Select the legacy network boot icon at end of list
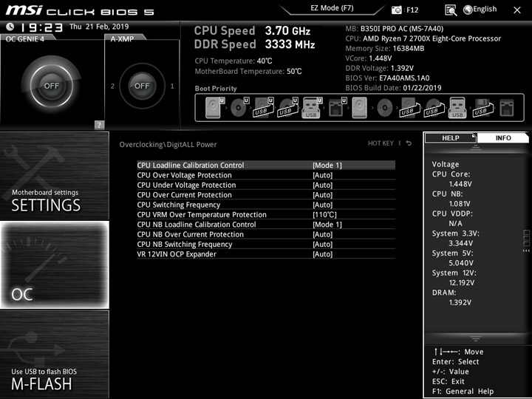The width and height of the screenshot is (532, 399). point(507,108)
